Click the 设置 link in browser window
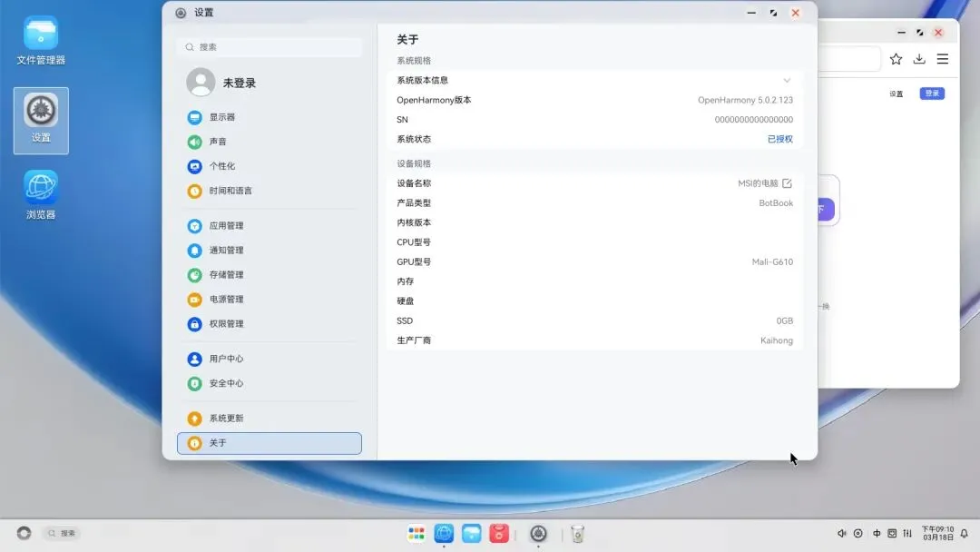Screen dimensions: 980x552 pos(897,94)
